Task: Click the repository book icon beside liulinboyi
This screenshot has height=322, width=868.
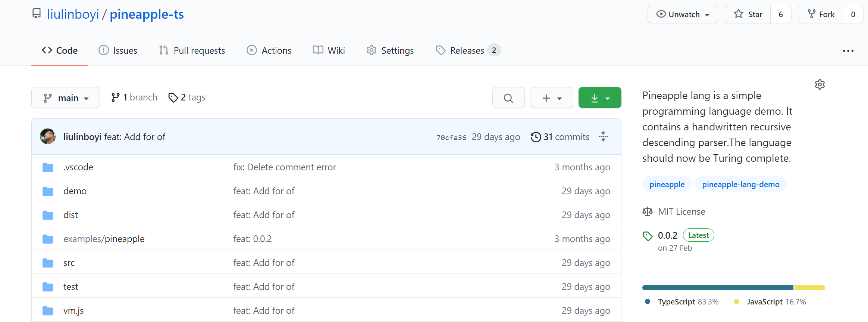Action: 37,14
